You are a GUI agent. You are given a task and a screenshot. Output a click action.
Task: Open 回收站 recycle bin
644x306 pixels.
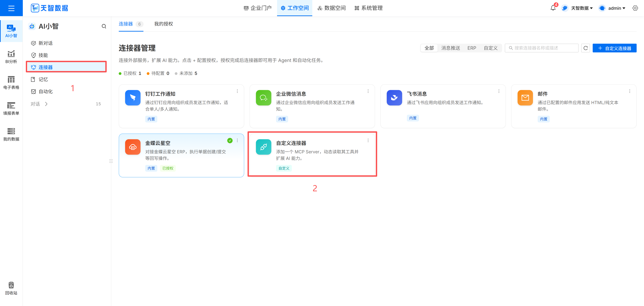pos(11,288)
